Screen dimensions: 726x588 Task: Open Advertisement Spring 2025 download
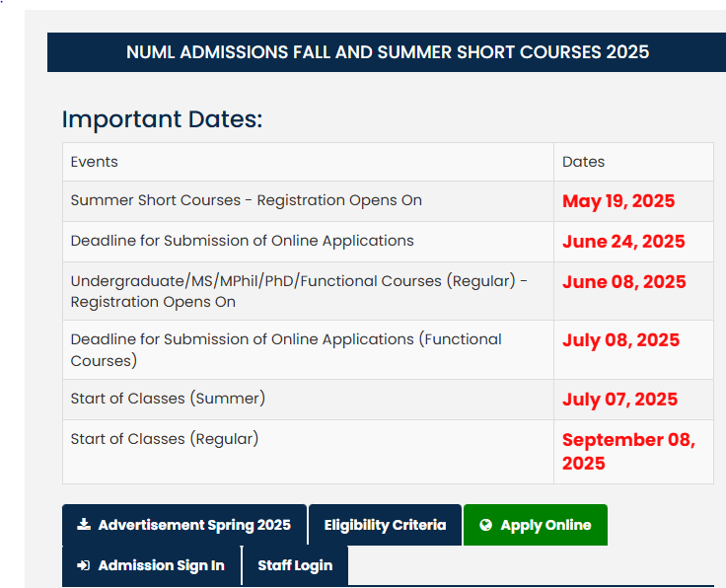(184, 525)
